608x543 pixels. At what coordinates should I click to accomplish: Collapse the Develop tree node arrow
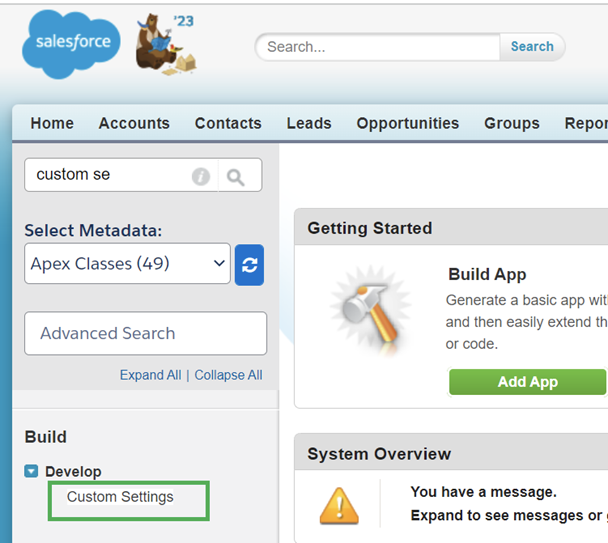click(32, 472)
